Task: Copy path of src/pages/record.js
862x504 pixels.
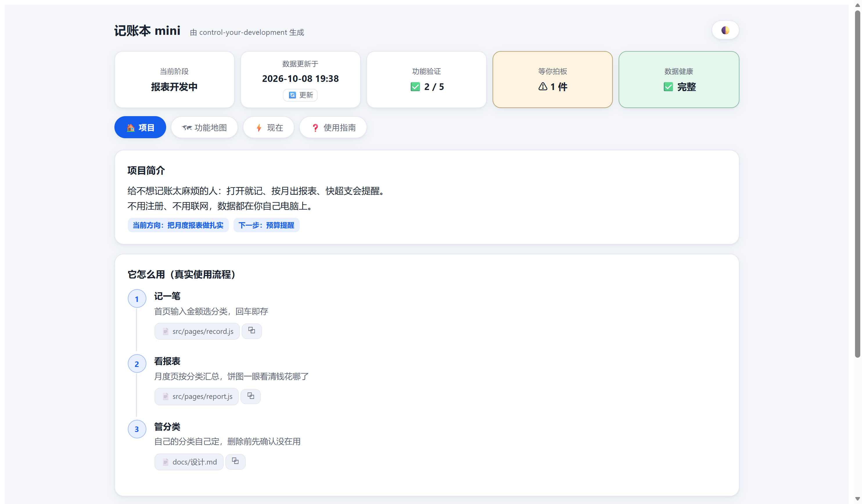Action: [x=252, y=331]
